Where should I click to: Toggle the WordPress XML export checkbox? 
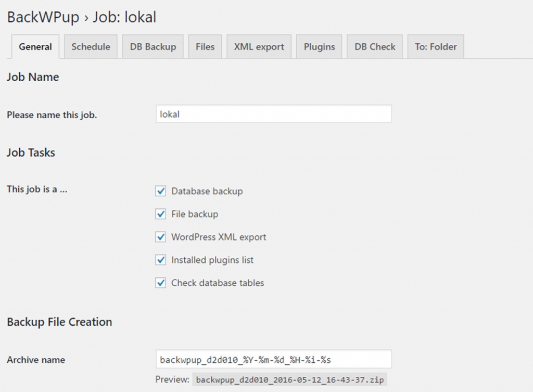point(160,237)
